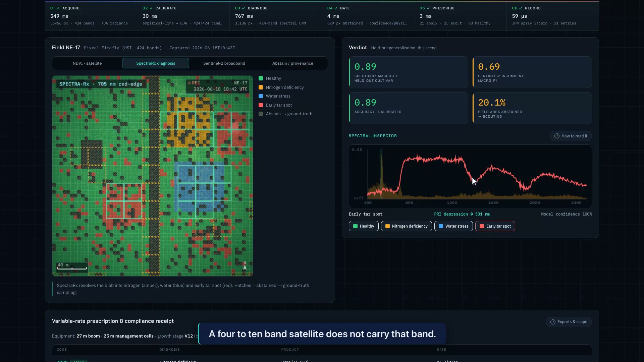
Task: Click the 30 ms Calibrate timing value
Action: [150, 16]
